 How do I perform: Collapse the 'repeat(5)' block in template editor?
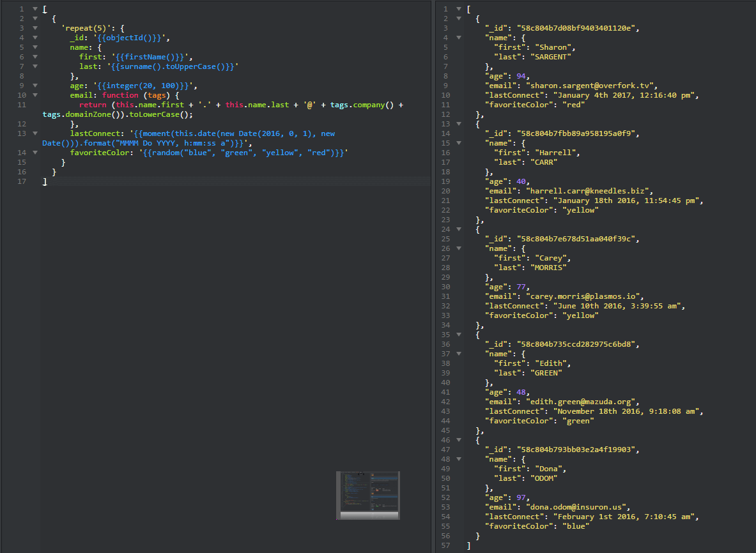click(35, 28)
